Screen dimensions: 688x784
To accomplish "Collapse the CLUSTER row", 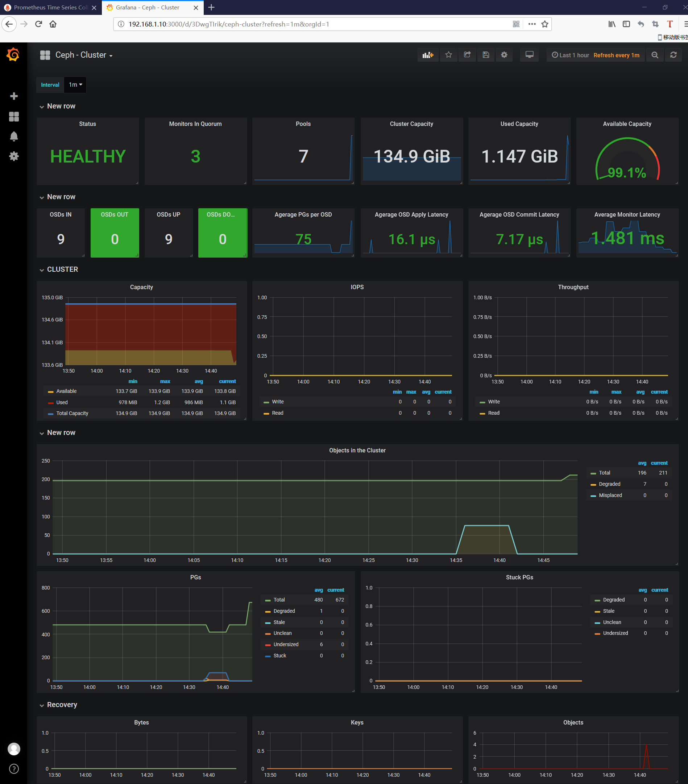I will coord(62,270).
